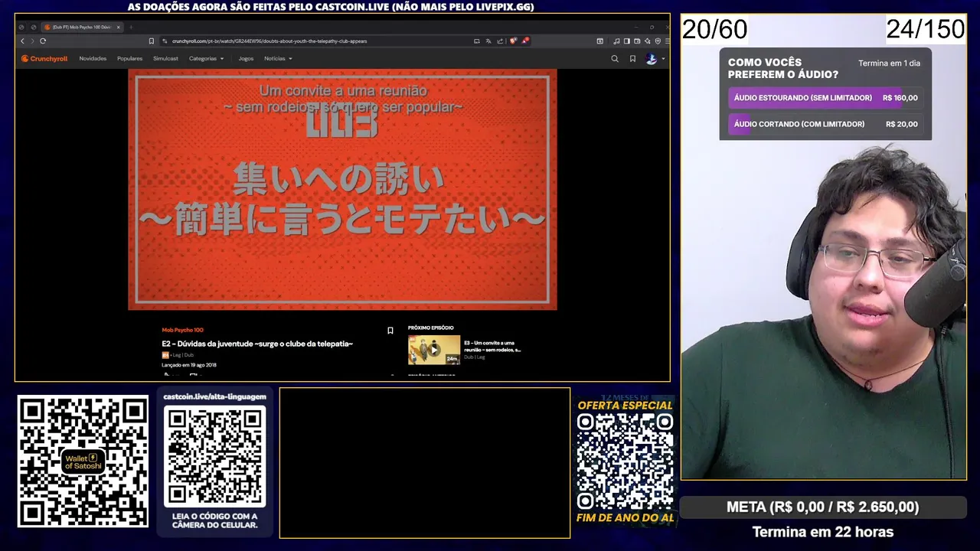Click the Wallet of Satoshi QR code
This screenshot has height=551, width=980.
point(83,461)
